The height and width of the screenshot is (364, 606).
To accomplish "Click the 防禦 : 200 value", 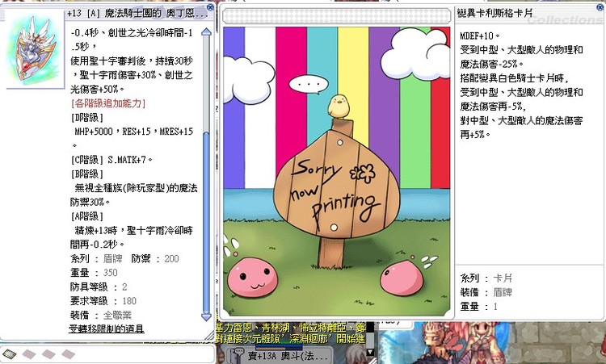I will (155, 258).
